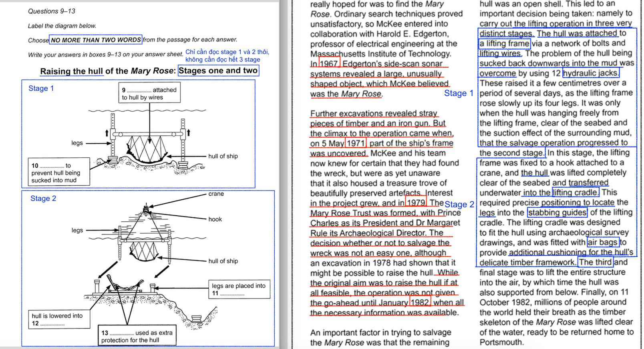Click the red-boxed year 1967

pos(329,64)
